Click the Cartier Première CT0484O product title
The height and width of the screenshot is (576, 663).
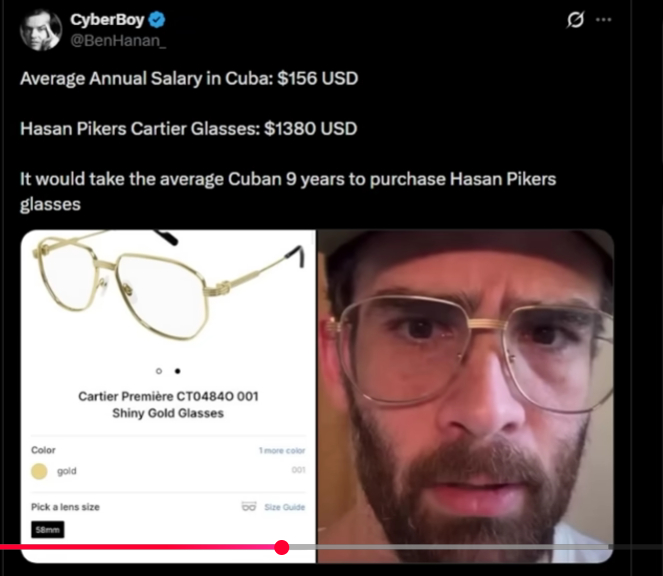pos(168,404)
